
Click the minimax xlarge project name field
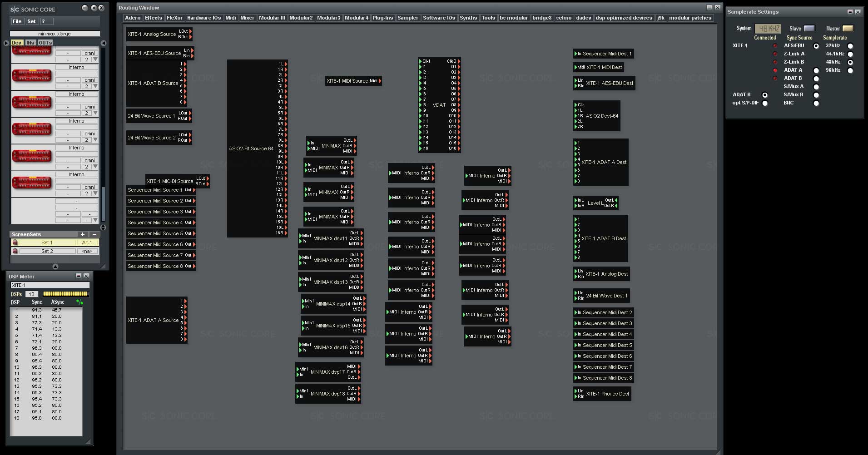click(x=55, y=34)
